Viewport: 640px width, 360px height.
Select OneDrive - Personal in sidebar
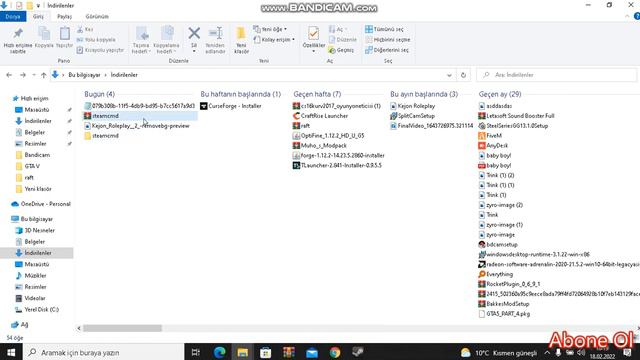click(x=46, y=204)
